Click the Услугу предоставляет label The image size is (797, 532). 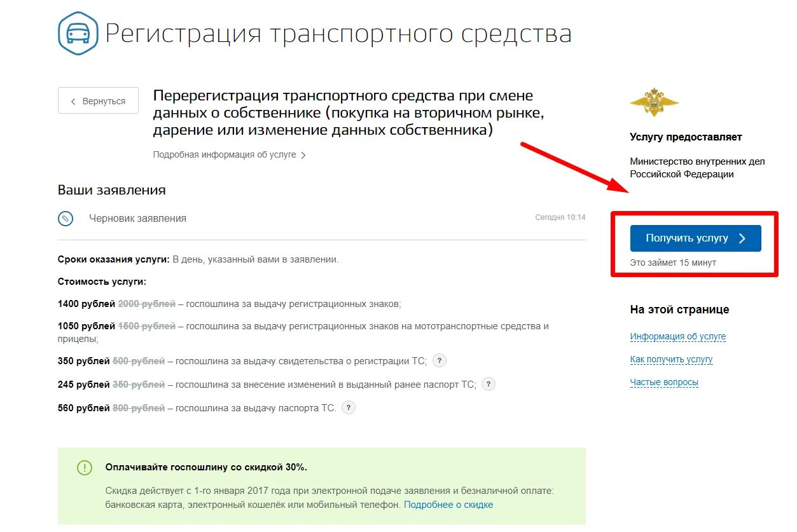pyautogui.click(x=686, y=137)
